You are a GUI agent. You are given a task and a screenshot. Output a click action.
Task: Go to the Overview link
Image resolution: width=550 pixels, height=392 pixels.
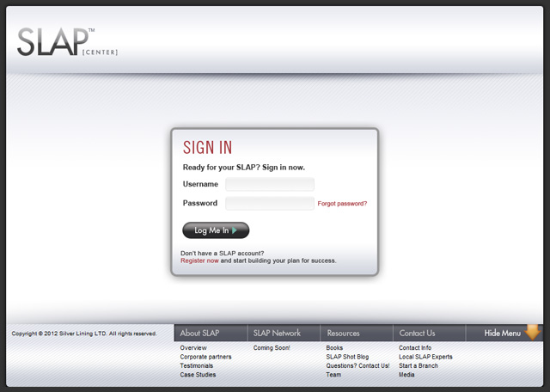pyautogui.click(x=193, y=348)
